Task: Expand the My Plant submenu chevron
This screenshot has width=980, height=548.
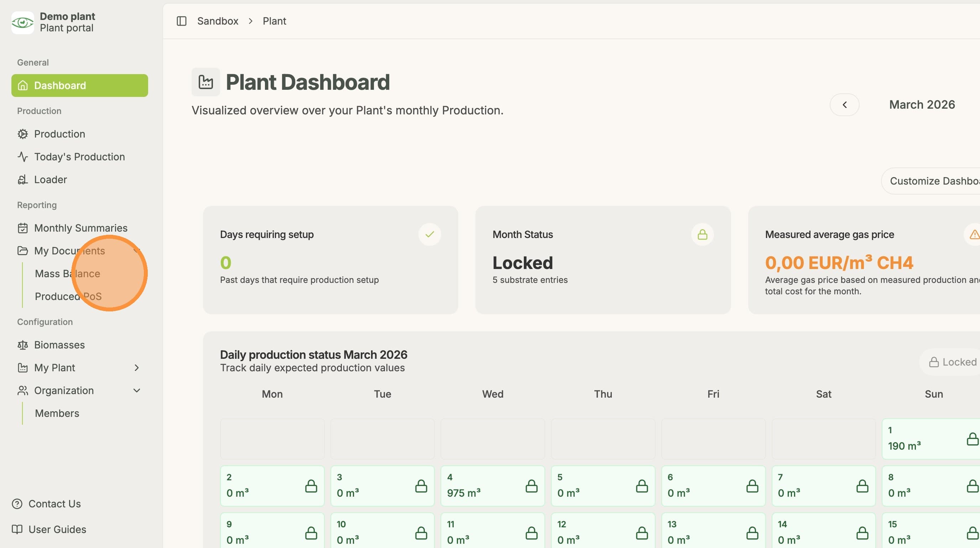Action: (137, 368)
